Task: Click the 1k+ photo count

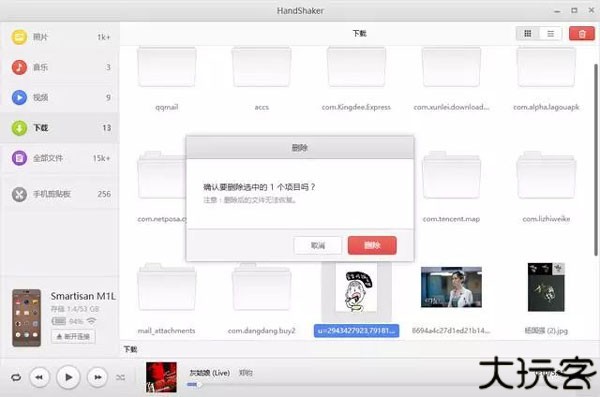Action: point(104,37)
